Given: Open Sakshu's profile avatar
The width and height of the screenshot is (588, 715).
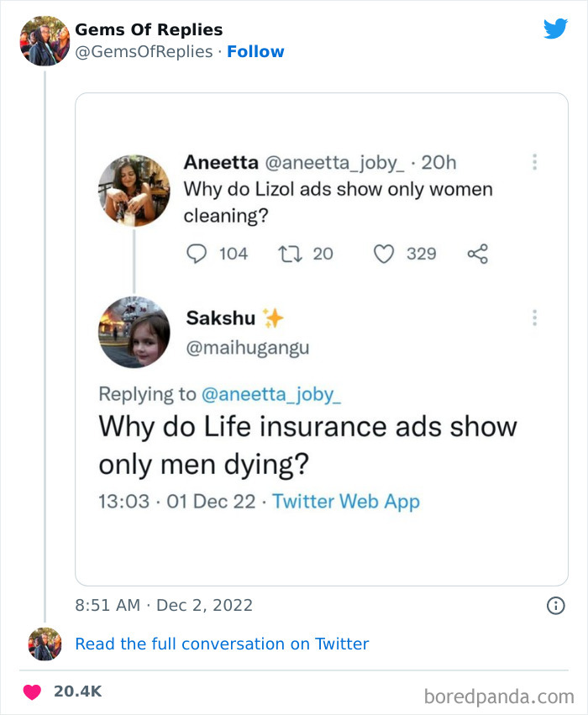Looking at the screenshot, I should tap(134, 332).
